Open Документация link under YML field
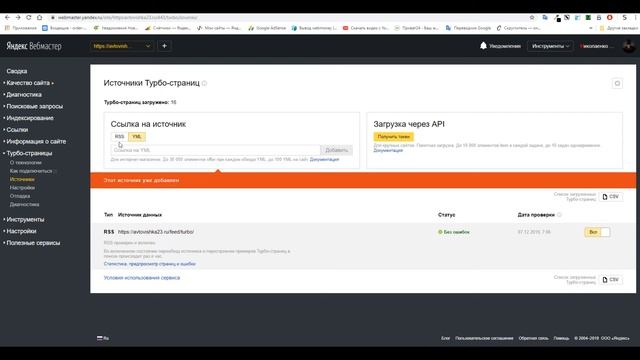Image resolution: width=640 pixels, height=360 pixels. (324, 160)
